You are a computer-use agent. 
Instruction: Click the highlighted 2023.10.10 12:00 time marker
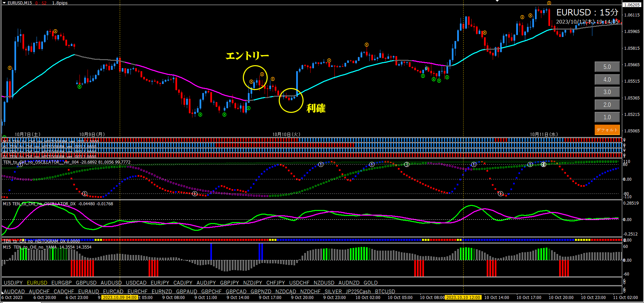click(463, 298)
